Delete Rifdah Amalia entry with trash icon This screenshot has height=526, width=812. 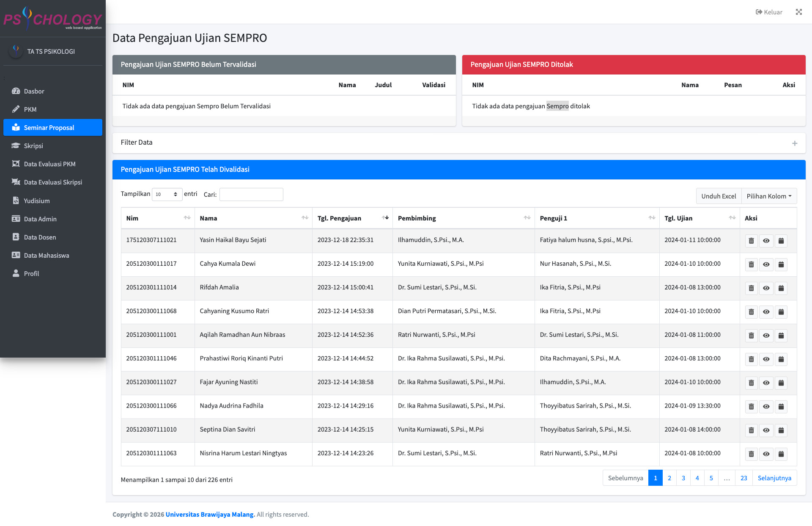[x=751, y=288]
